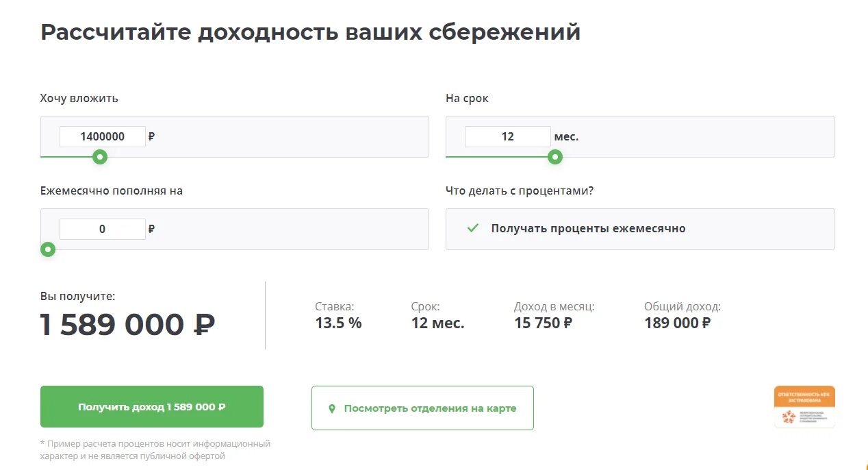
Task: Click the deposit amount slider handle
Action: [x=100, y=157]
